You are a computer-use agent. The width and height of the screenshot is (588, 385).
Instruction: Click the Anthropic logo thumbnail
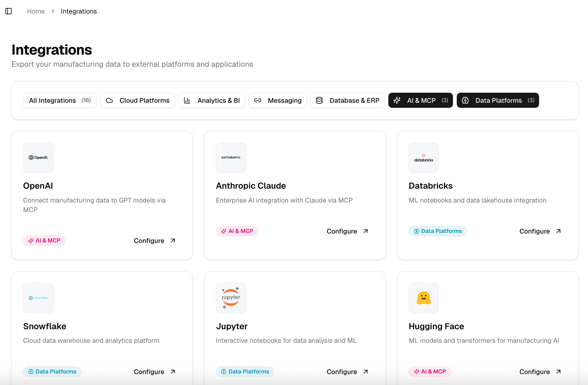coord(231,158)
